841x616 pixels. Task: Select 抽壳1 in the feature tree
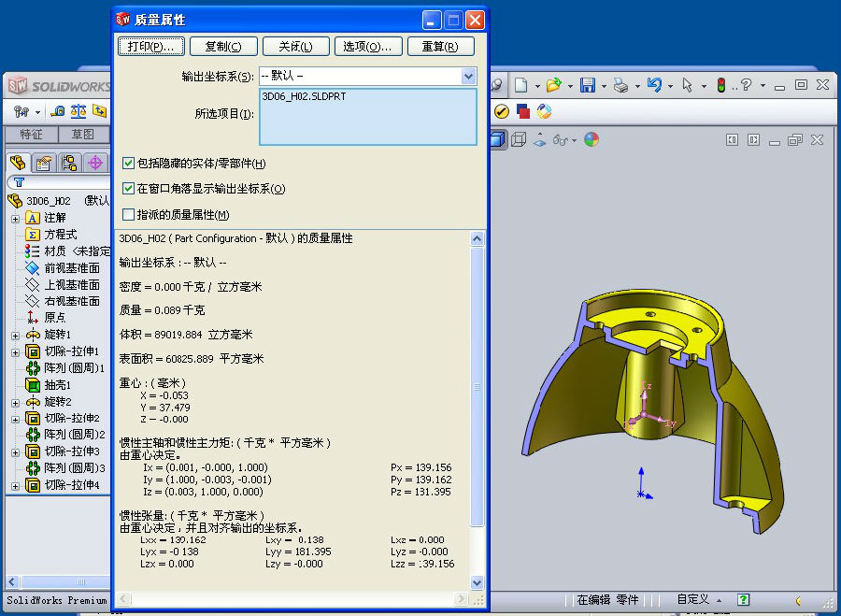[58, 385]
